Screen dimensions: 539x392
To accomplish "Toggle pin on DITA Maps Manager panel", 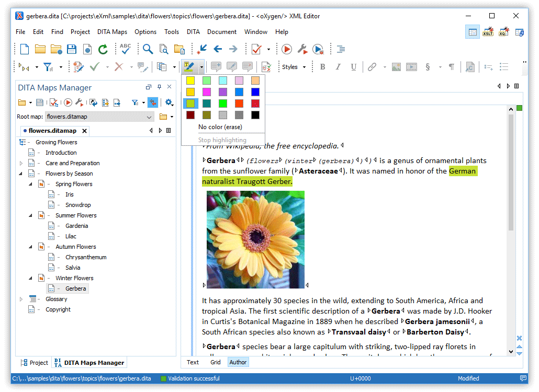I will (x=159, y=87).
